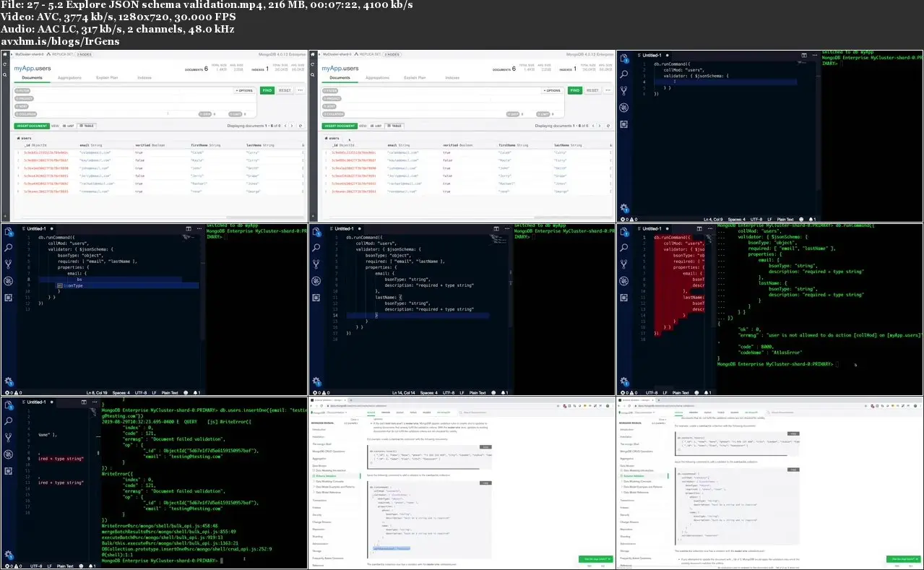Open the Explorer icon in the Ln 8, Col 19 editor frame
The width and height of the screenshot is (924, 570).
pyautogui.click(x=9, y=232)
